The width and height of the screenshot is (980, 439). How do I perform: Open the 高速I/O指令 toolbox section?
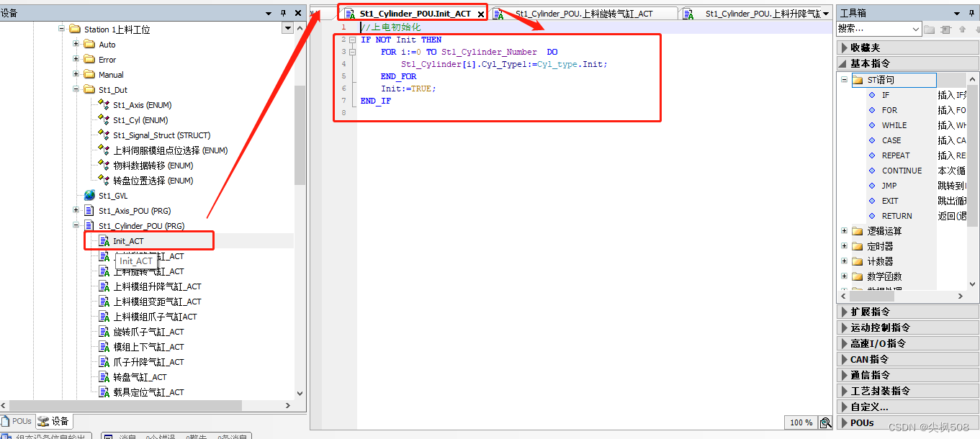tap(908, 343)
